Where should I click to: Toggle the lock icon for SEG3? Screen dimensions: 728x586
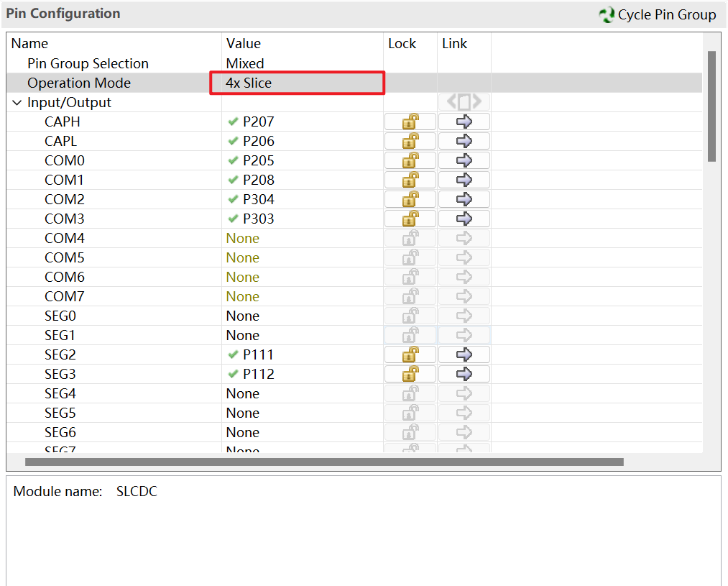(410, 375)
